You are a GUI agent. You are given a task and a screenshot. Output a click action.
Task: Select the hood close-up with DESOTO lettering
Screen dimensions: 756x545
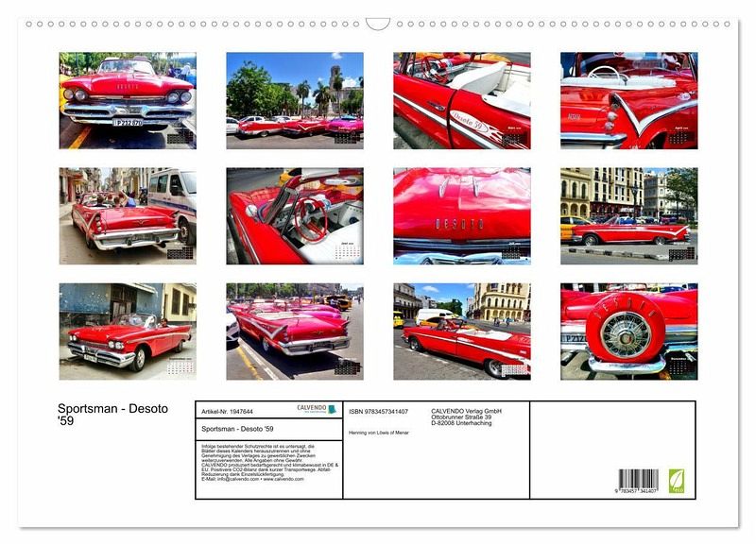coord(462,216)
